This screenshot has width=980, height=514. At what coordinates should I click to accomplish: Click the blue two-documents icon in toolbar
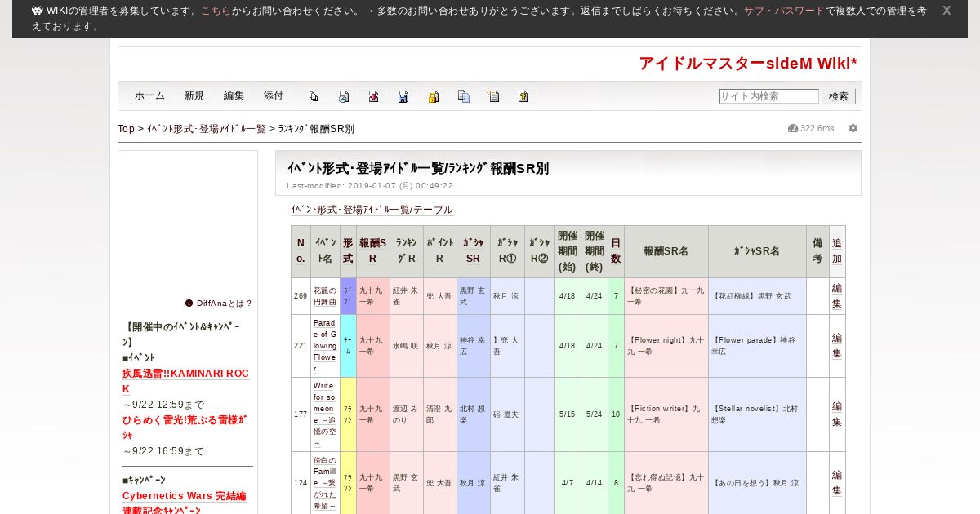click(x=464, y=96)
